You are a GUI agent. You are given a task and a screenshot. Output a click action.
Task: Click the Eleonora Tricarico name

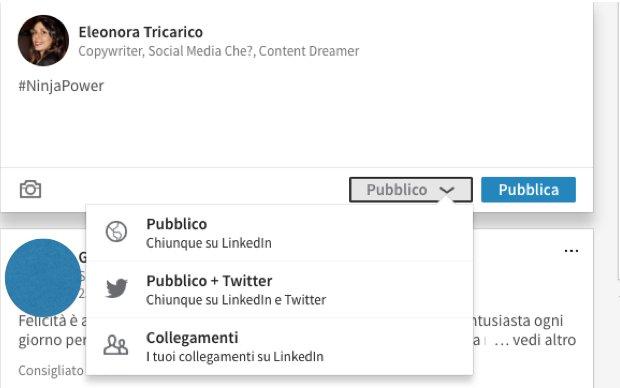tap(141, 32)
